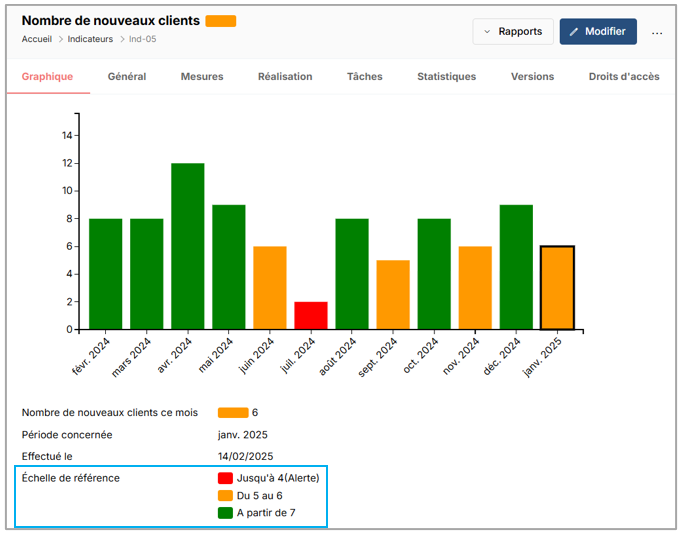683x535 pixels.
Task: Select the Réalisation tab
Action: 285,77
